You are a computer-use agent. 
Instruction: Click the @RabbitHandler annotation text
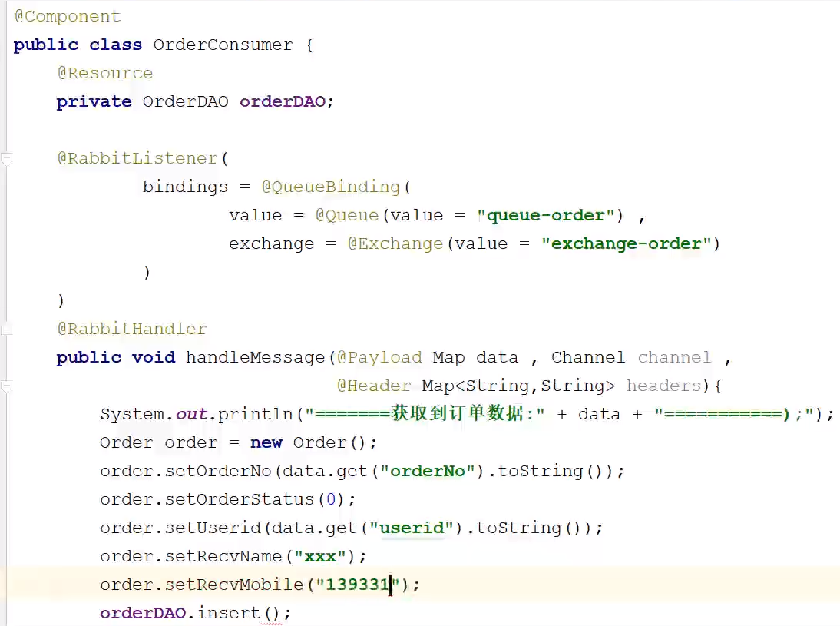pyautogui.click(x=132, y=329)
